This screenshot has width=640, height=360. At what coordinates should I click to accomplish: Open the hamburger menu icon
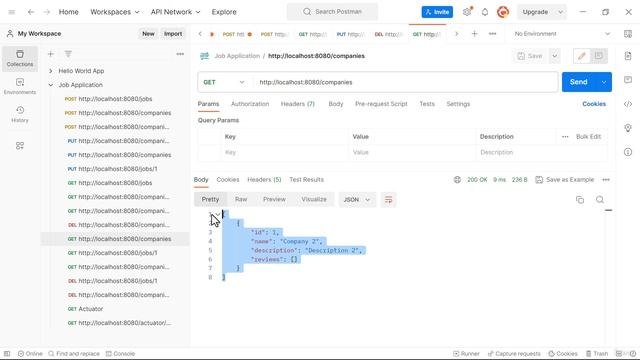12,12
